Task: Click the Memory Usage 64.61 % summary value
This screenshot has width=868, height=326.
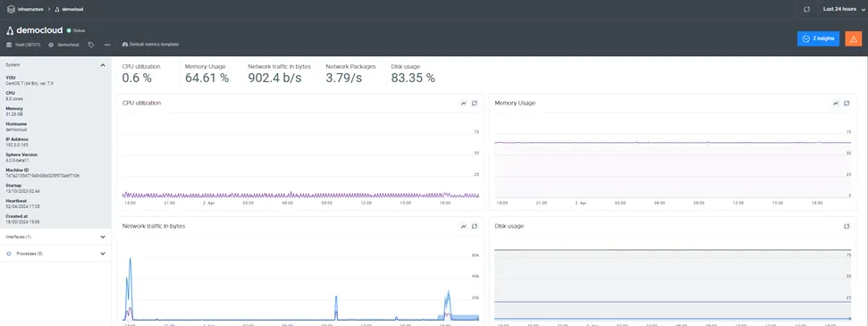Action: coord(207,78)
